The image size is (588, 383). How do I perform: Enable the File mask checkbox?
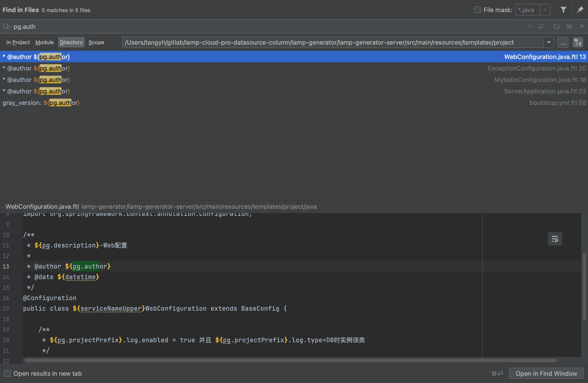(x=477, y=10)
